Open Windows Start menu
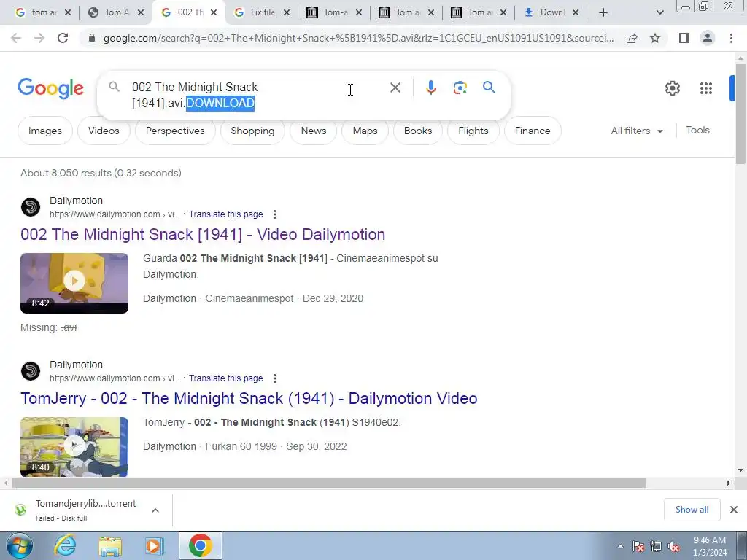This screenshot has width=747, height=560. click(19, 545)
